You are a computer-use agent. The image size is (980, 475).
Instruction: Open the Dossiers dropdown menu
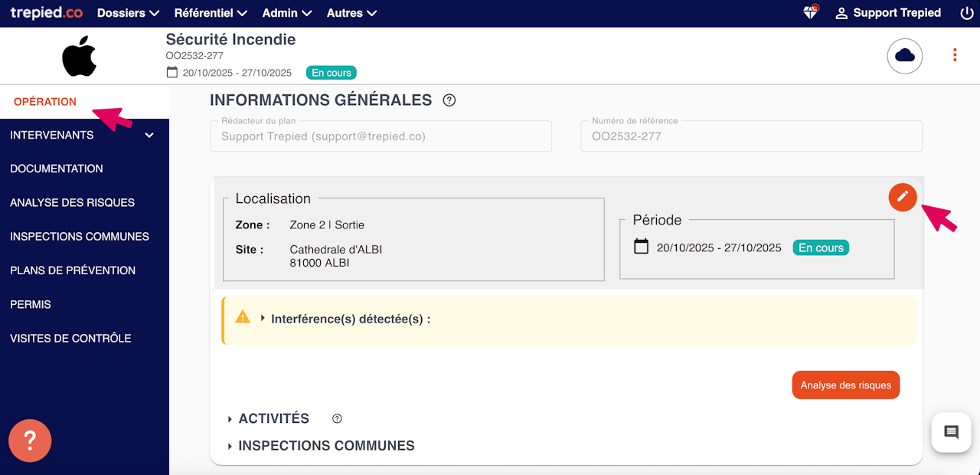tap(128, 13)
